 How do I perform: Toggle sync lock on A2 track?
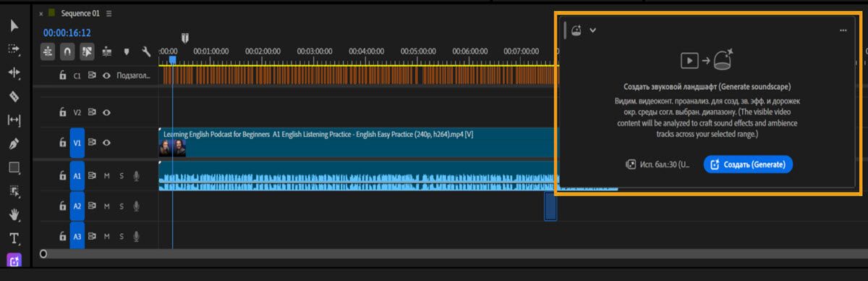click(93, 206)
